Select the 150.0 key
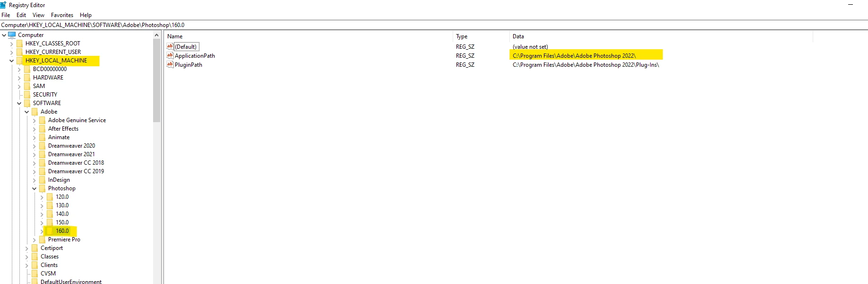The image size is (868, 284). click(62, 222)
